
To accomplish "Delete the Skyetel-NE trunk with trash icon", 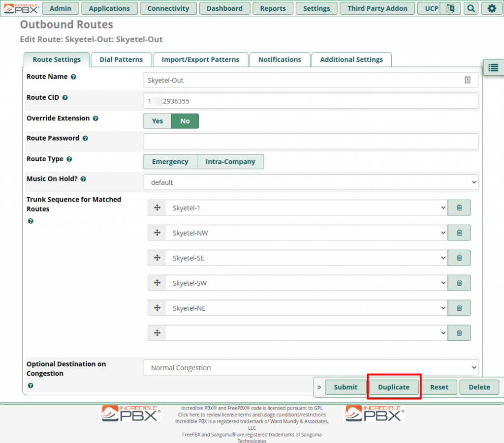I will coord(459,308).
